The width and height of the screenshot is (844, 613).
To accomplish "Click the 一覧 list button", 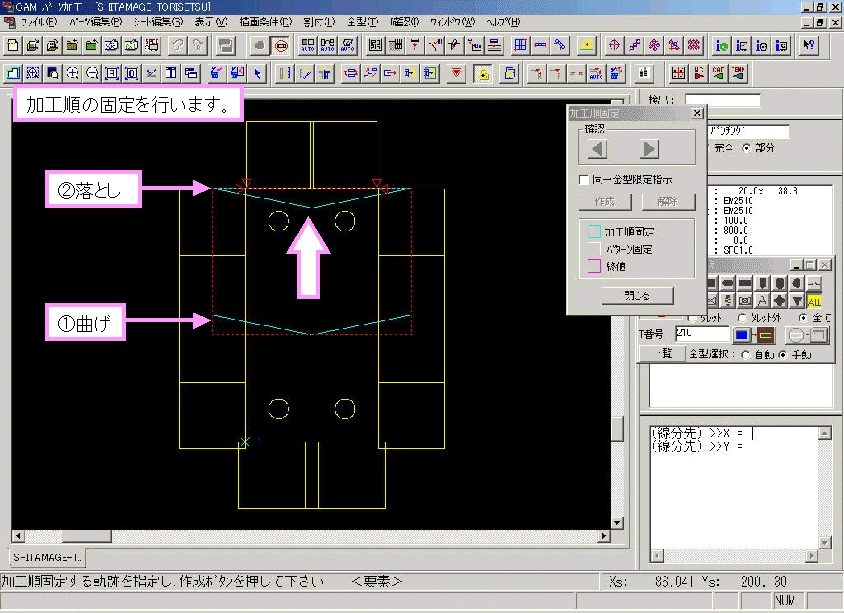I will [x=664, y=354].
